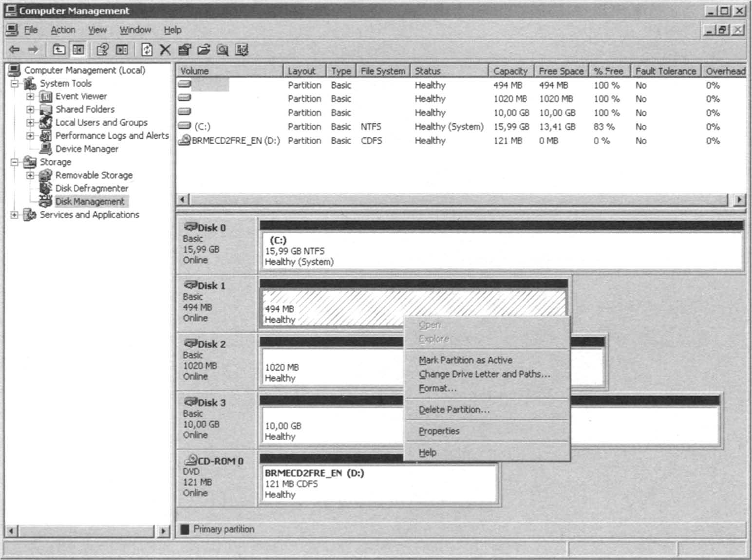
Task: Collapse the Storage tree node
Action: click(x=15, y=162)
